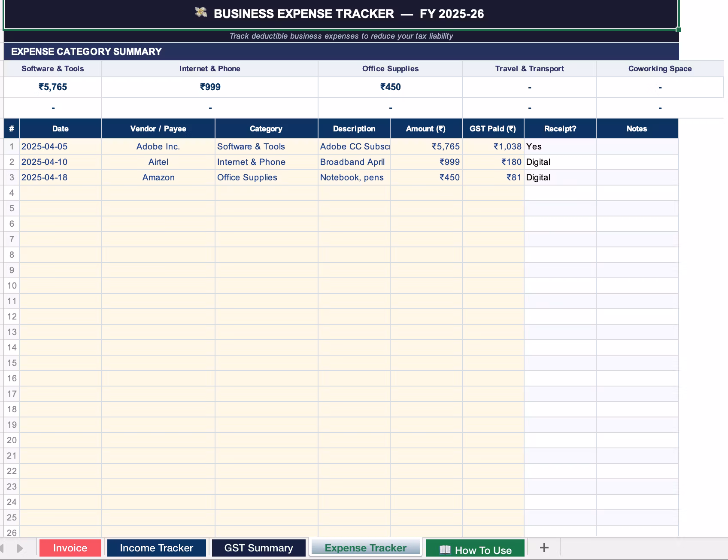
Task: Select the date cell 2025-04-10
Action: [x=61, y=162]
